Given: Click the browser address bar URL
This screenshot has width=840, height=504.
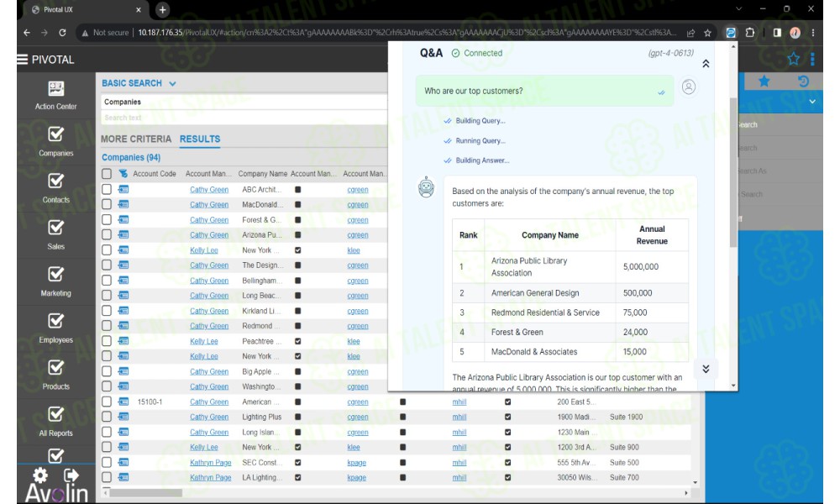Looking at the screenshot, I should (x=407, y=33).
